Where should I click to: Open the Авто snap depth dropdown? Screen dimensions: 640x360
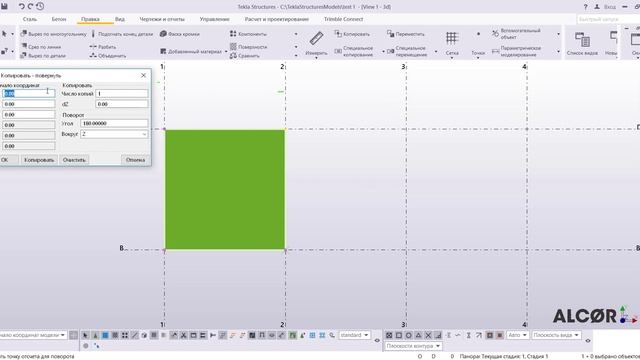(518, 335)
